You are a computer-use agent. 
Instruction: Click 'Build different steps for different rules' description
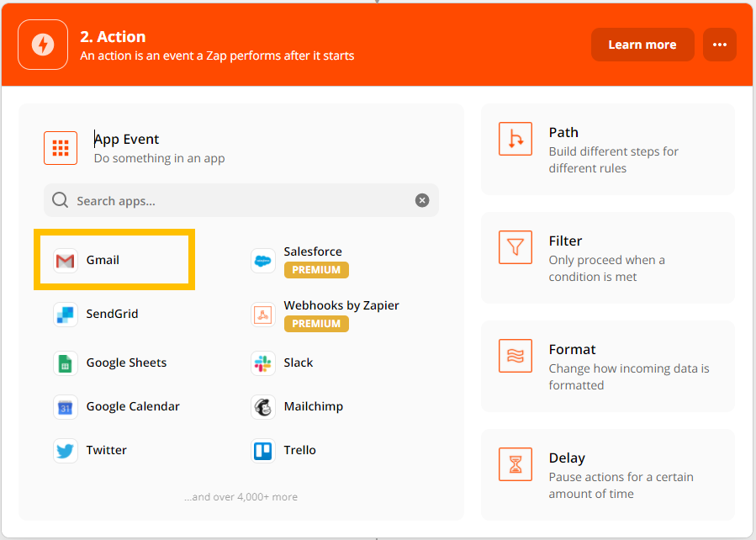coord(613,160)
